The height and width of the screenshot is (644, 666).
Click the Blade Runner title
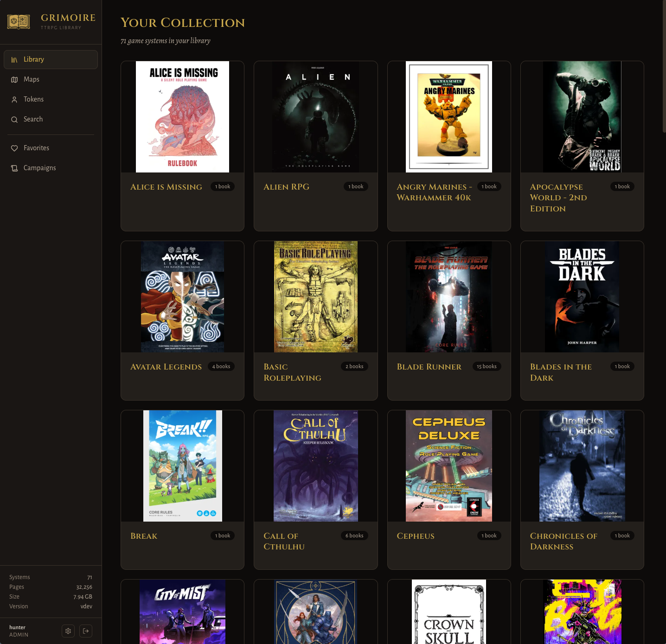point(429,367)
